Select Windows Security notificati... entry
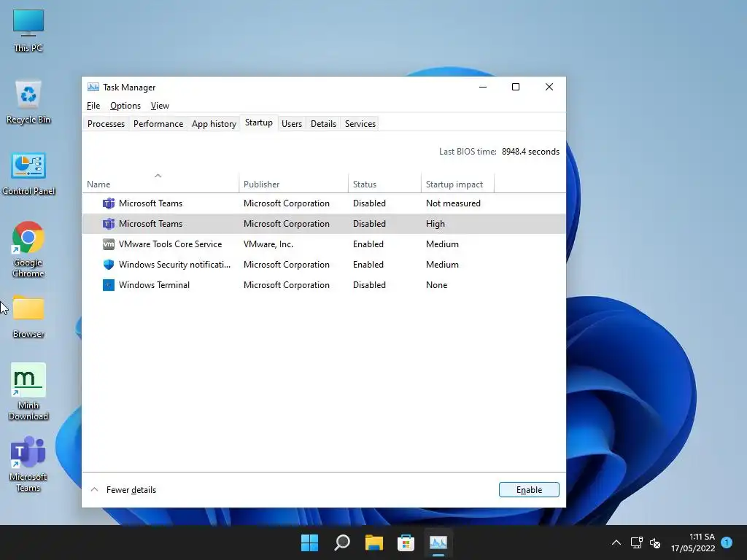The width and height of the screenshot is (747, 560). point(174,265)
